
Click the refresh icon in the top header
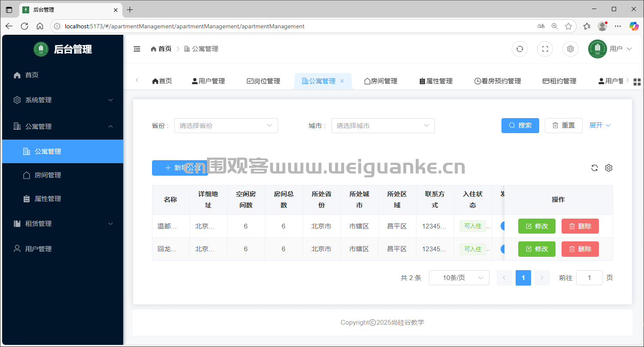(519, 49)
